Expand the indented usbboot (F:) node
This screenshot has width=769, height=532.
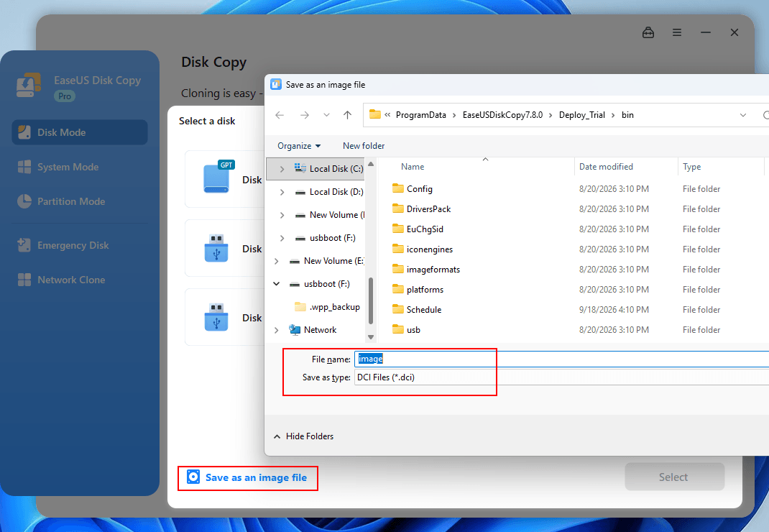(x=282, y=238)
